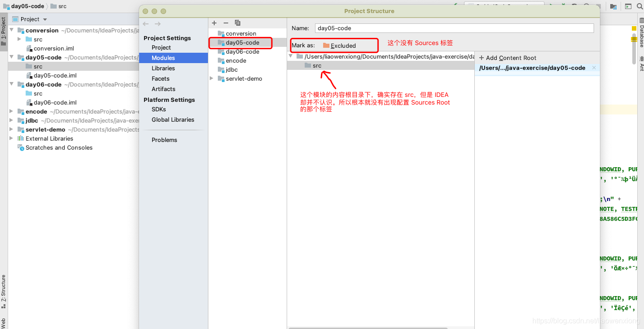
Task: Go back in Project Structure navigation
Action: [145, 24]
